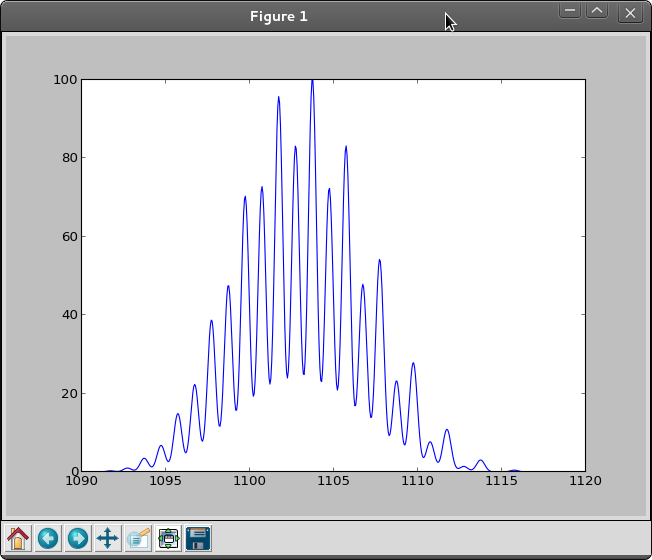Open the Configure subplots dialog

(168, 538)
